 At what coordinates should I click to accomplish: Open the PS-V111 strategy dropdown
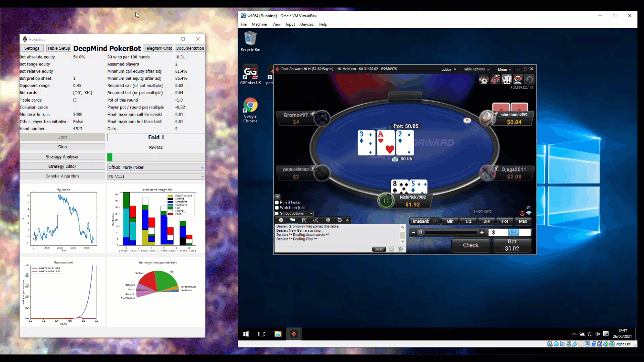(156, 176)
